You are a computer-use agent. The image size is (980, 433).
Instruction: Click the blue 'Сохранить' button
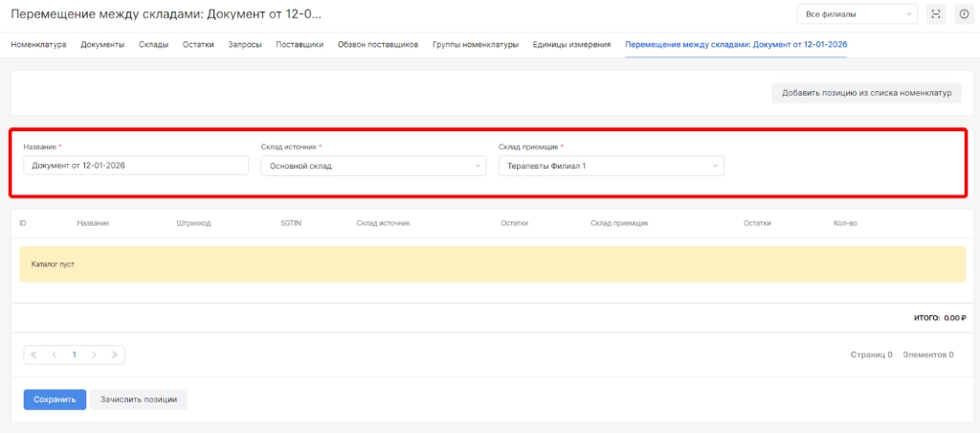(55, 399)
